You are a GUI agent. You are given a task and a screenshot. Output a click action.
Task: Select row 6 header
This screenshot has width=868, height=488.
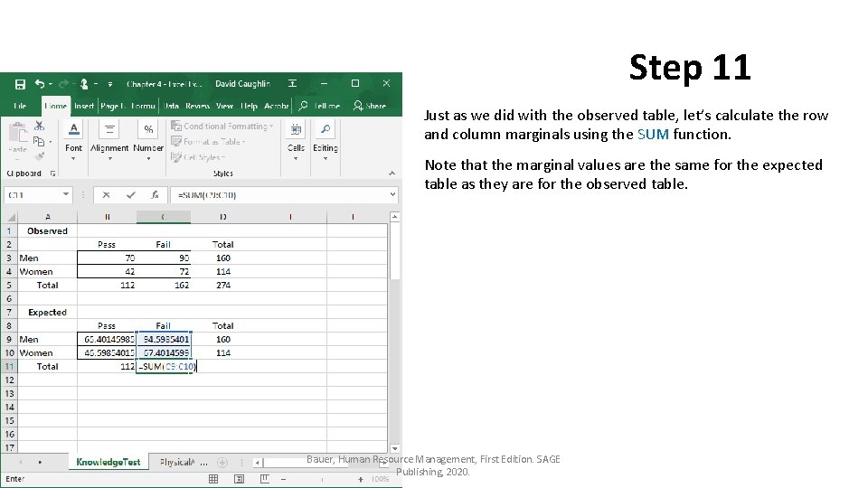click(9, 299)
